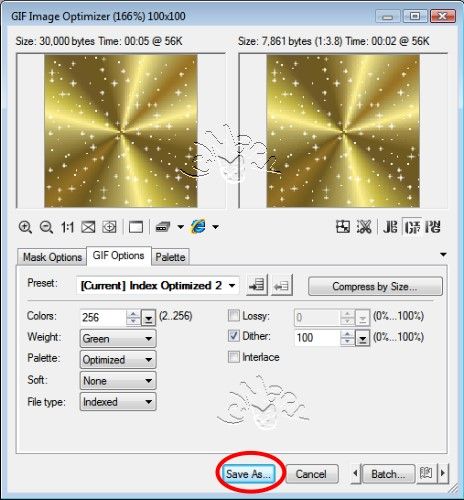Switch to the JPG optimizer icon
464x500 pixels.
coord(390,227)
